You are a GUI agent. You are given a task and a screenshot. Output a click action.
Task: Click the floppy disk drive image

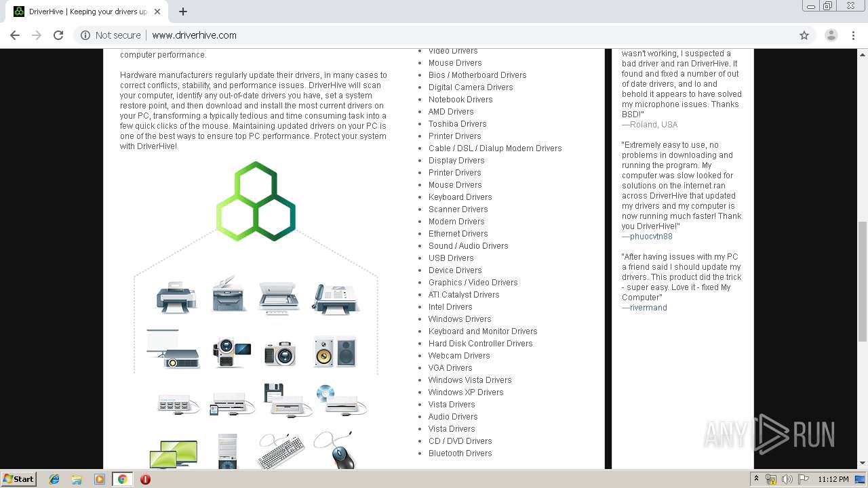(288, 400)
